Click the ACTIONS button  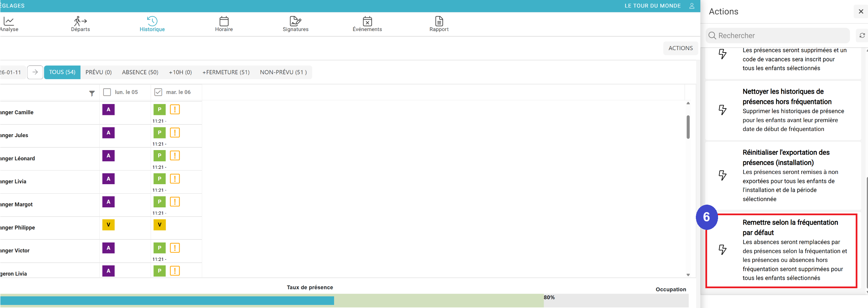pyautogui.click(x=680, y=48)
